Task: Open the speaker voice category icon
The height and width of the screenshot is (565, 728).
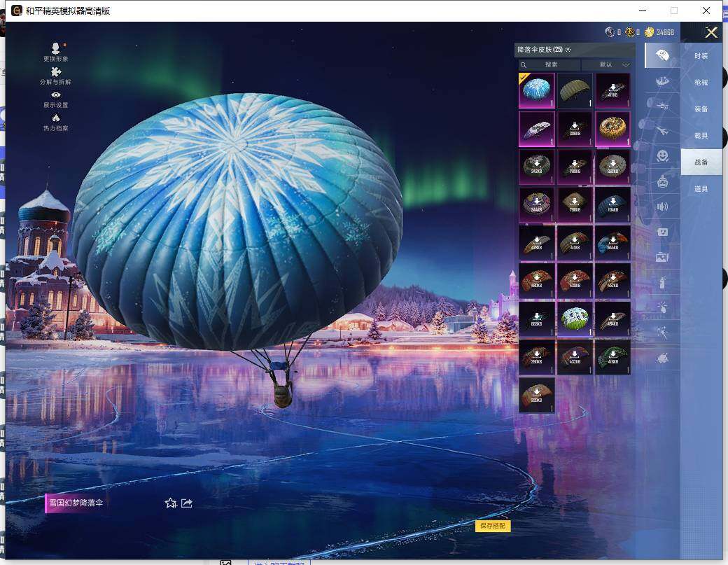Action: pos(661,207)
